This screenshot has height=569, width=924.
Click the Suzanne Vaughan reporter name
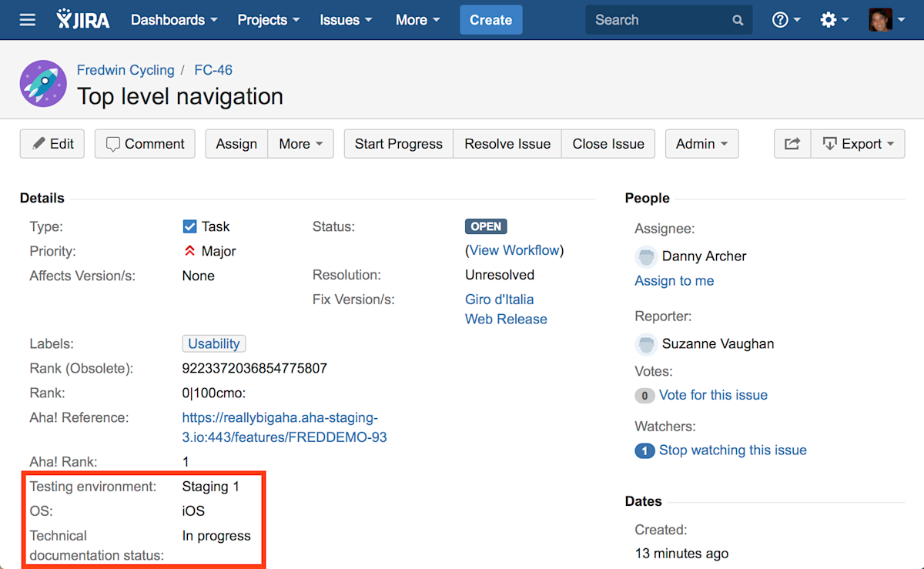718,344
